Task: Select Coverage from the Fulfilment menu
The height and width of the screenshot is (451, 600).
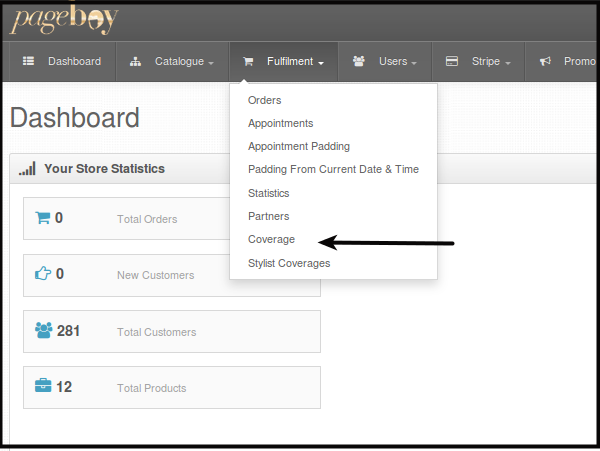Action: point(271,239)
